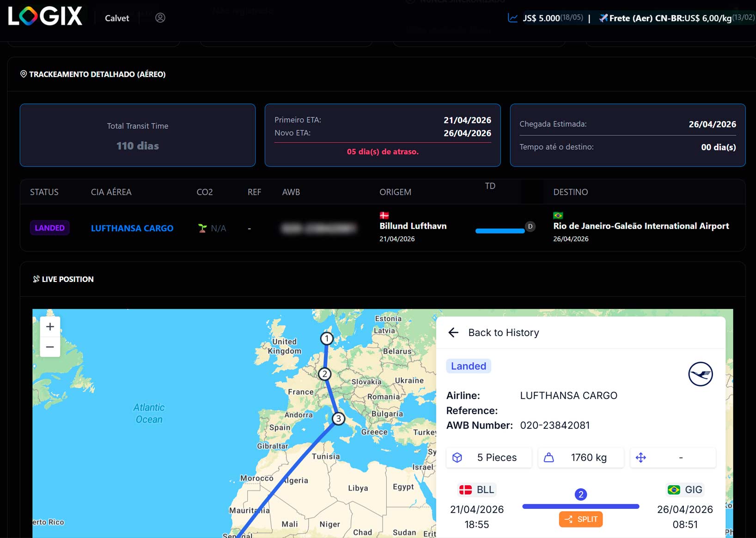Click the Back to History link

click(x=504, y=332)
